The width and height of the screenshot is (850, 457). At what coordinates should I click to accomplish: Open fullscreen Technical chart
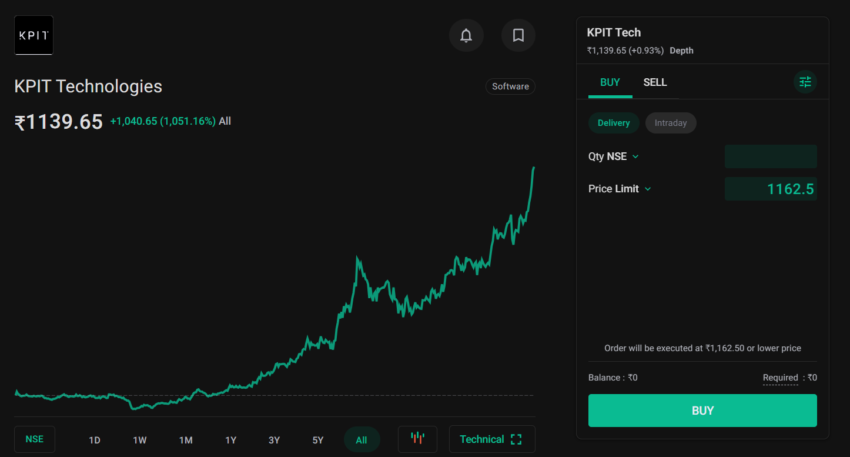491,439
